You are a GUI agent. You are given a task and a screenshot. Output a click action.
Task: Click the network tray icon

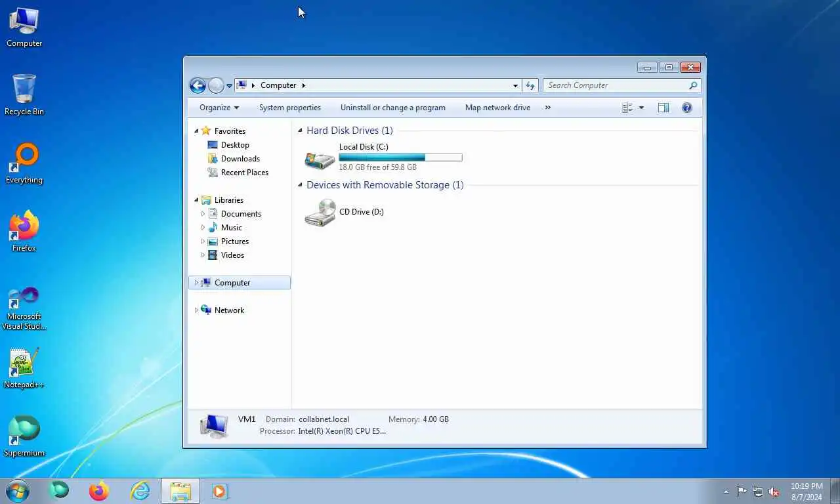point(758,492)
